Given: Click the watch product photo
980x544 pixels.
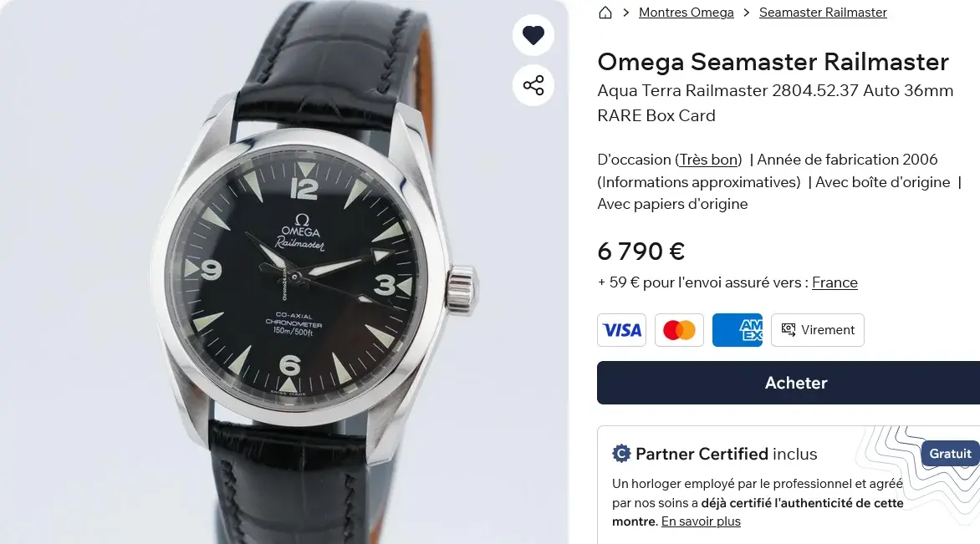Looking at the screenshot, I should pyautogui.click(x=284, y=272).
